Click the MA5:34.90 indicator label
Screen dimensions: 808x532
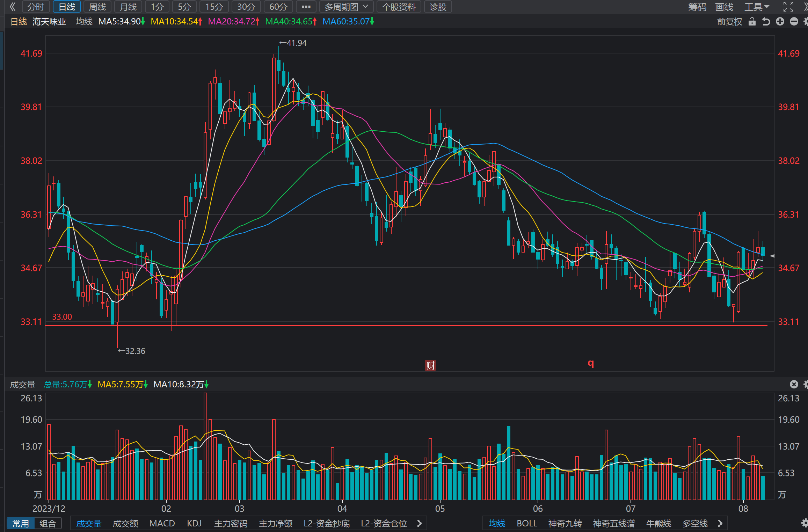[121, 22]
